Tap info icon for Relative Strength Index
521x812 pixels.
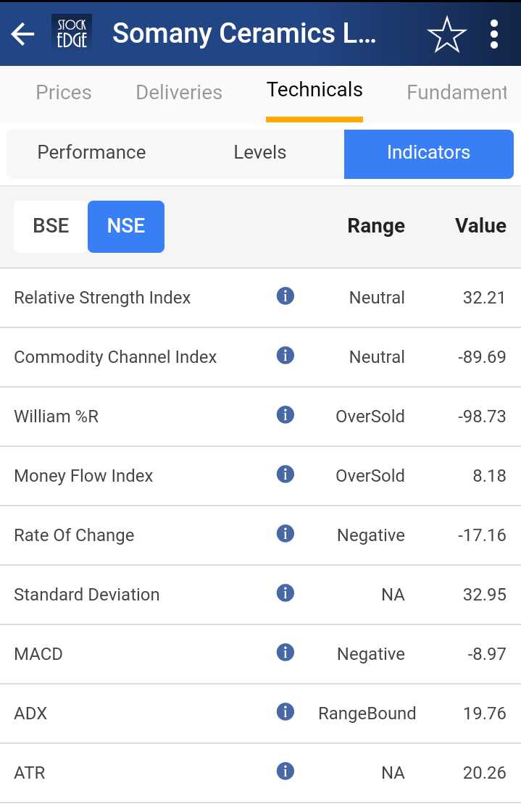point(285,296)
